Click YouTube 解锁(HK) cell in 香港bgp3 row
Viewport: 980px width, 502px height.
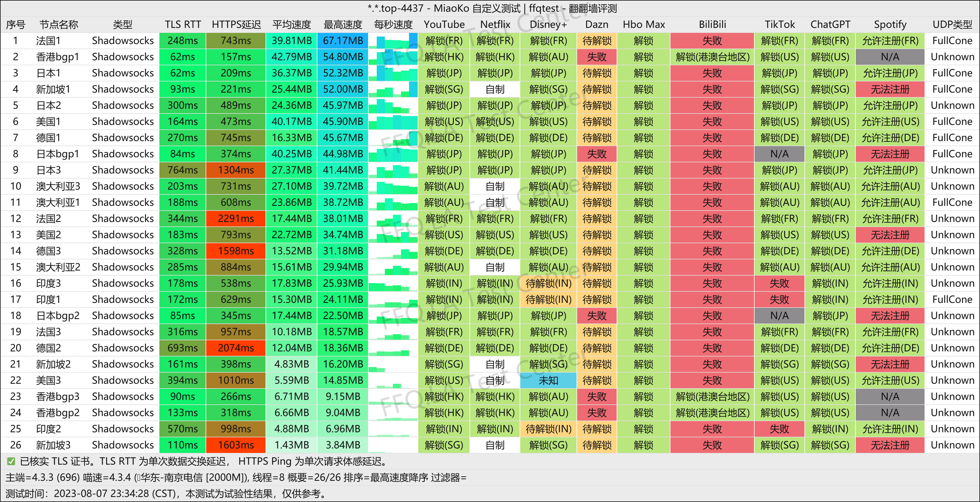pos(444,397)
